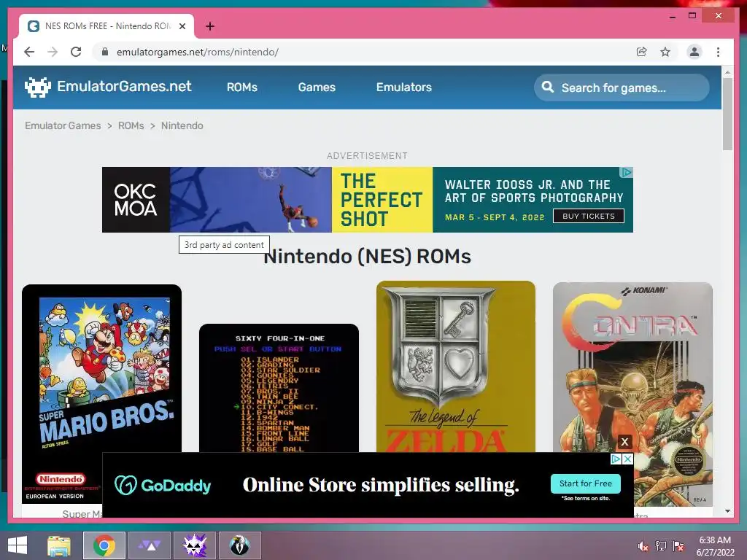Bookmark this page with the star icon
The image size is (747, 560).
click(665, 52)
